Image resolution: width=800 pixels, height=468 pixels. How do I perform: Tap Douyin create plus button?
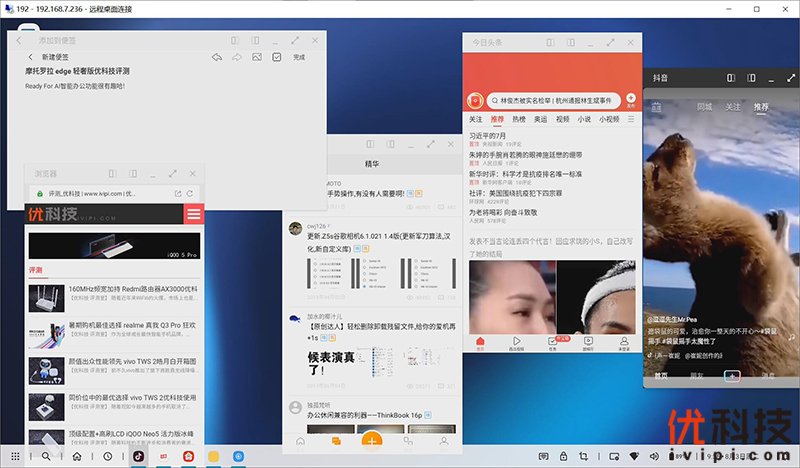tap(732, 376)
